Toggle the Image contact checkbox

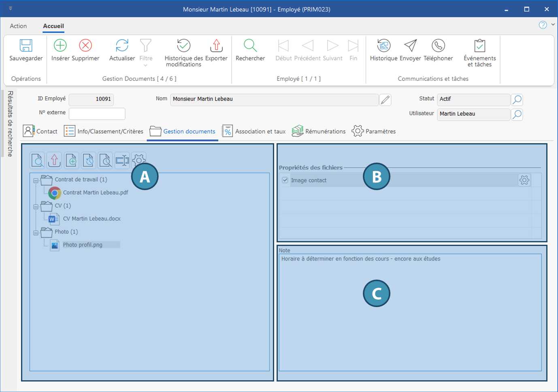click(x=285, y=180)
